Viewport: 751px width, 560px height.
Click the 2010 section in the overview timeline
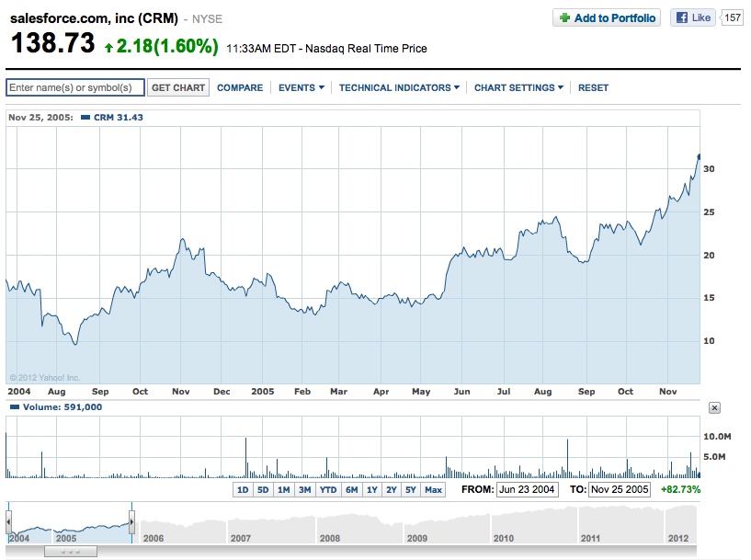pos(533,524)
